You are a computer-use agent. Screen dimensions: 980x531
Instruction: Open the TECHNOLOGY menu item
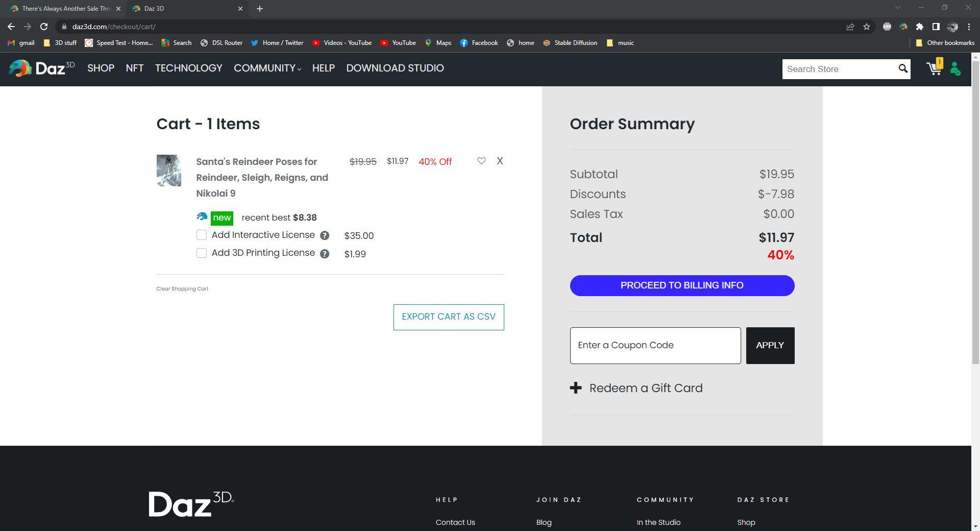189,68
